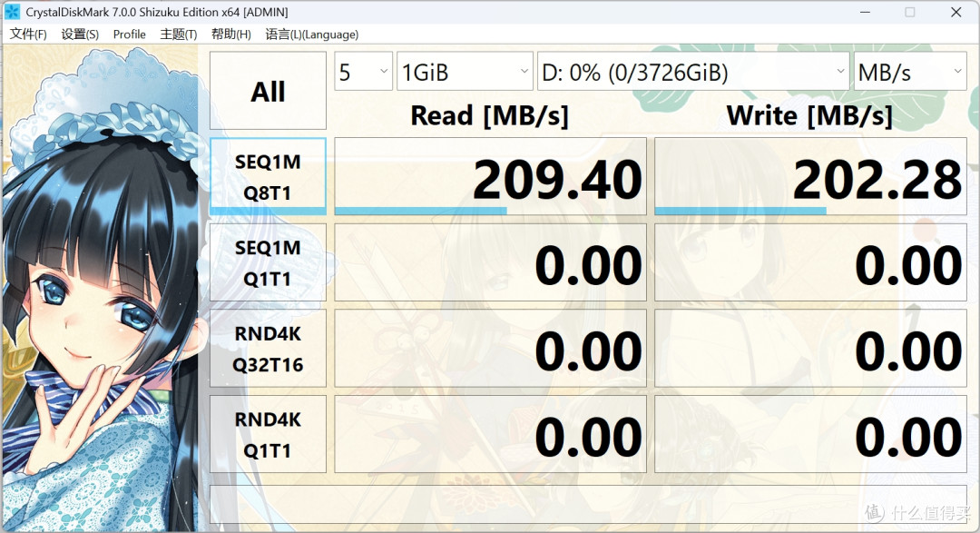Expand the test count dropdown showing 5
This screenshot has height=533, width=980.
coord(364,72)
